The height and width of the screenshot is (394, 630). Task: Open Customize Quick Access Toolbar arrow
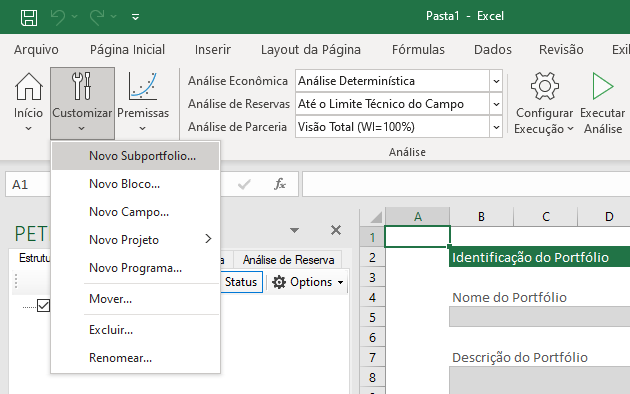135,17
